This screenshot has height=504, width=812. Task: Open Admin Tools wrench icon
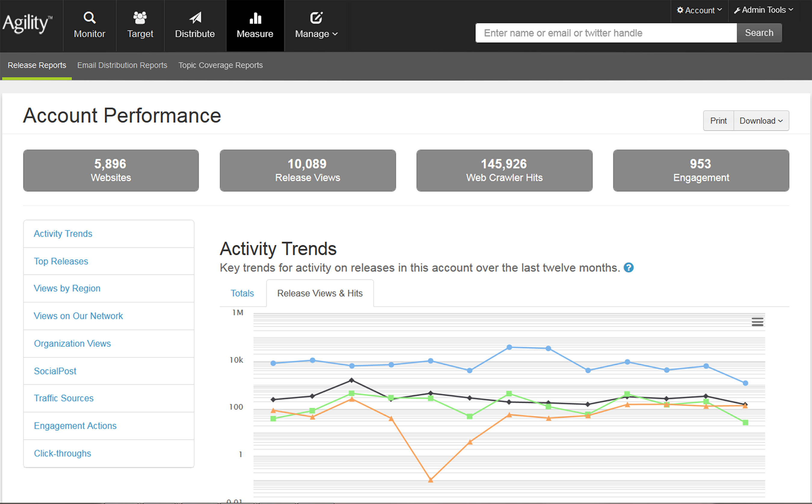[738, 10]
